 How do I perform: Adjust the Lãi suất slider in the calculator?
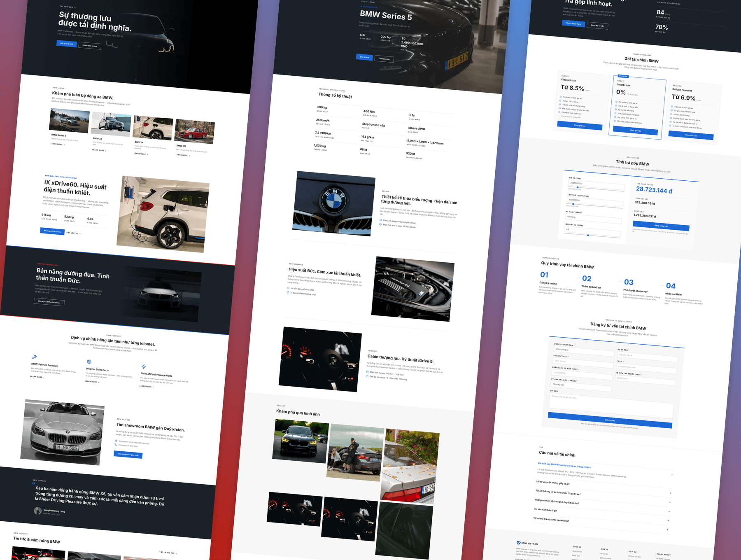(x=588, y=235)
